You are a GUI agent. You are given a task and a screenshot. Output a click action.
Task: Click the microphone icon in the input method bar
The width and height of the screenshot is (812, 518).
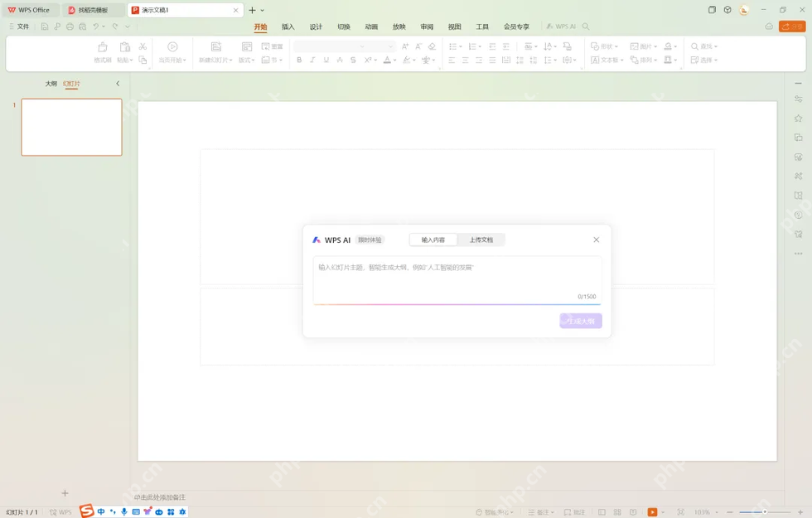click(124, 512)
